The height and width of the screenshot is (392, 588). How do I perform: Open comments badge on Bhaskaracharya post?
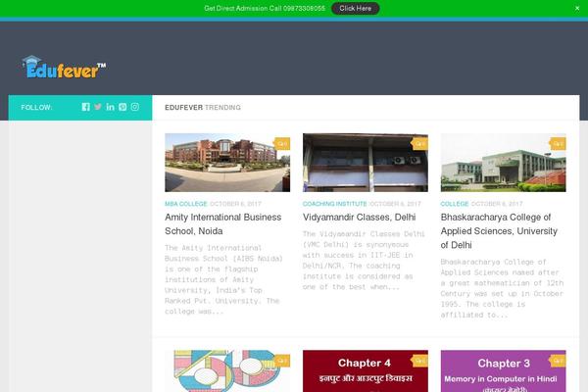(x=558, y=144)
